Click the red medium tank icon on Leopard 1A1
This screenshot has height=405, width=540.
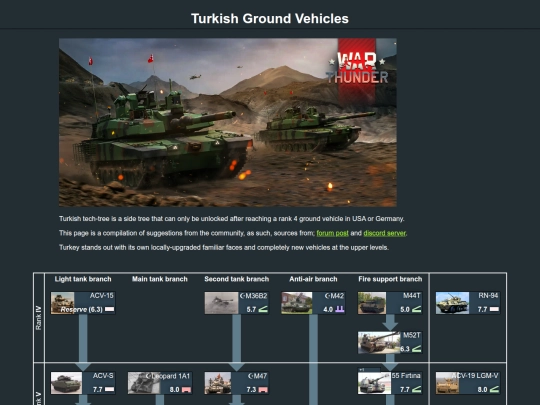pos(186,390)
